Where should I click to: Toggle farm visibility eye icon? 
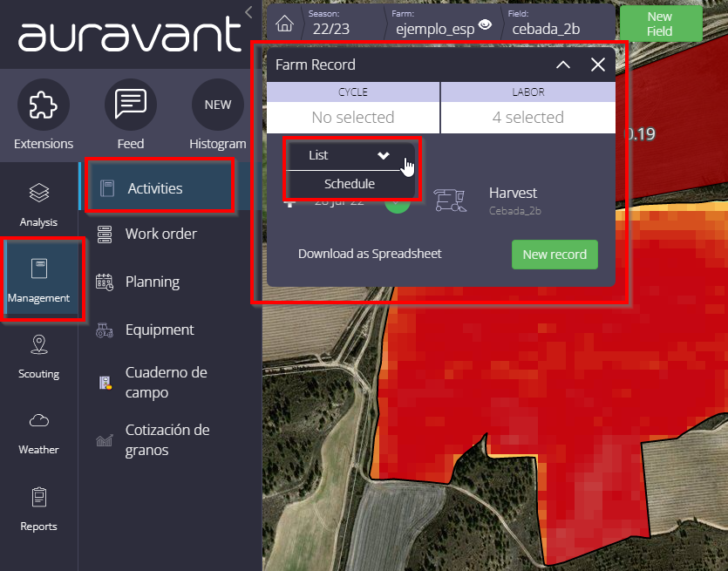[485, 24]
